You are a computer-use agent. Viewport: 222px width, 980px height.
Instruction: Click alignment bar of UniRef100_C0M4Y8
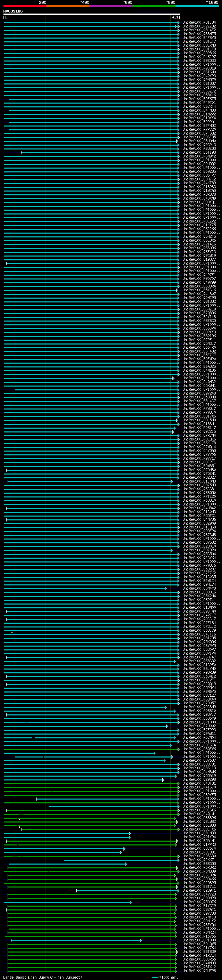point(85,589)
